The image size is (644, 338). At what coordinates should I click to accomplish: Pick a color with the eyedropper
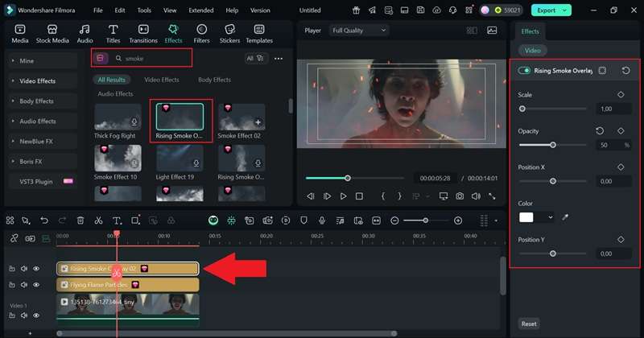click(x=565, y=217)
